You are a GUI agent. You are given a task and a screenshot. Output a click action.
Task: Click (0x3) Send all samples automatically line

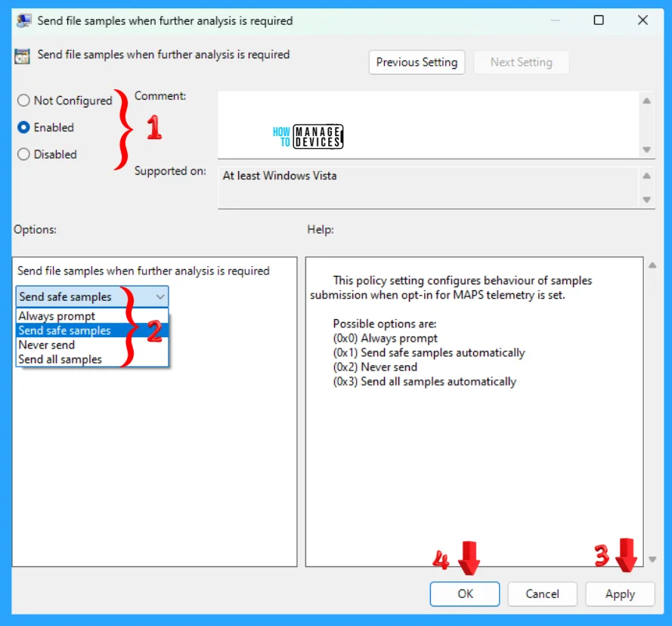(x=425, y=382)
